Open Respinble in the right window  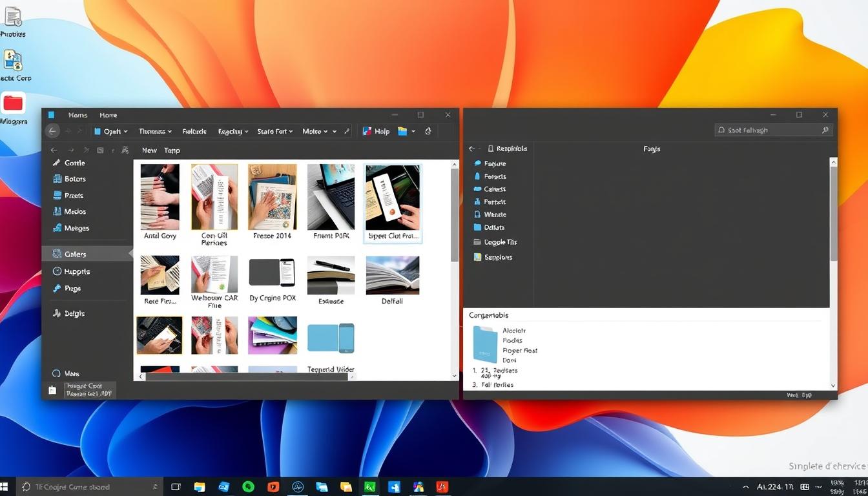508,149
